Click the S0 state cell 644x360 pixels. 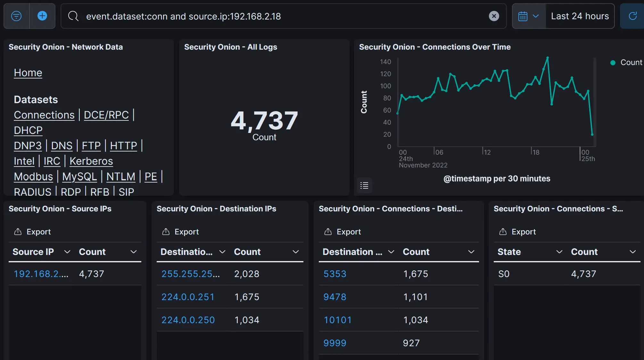tap(504, 274)
